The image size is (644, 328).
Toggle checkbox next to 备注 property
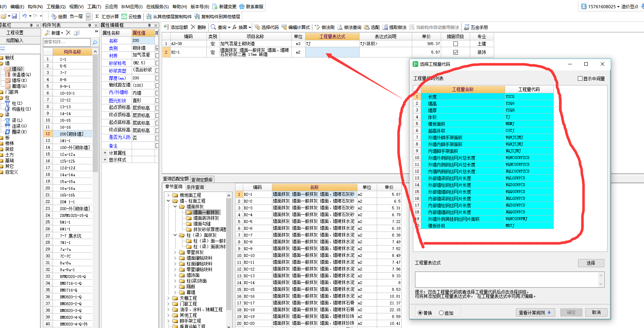tap(157, 146)
